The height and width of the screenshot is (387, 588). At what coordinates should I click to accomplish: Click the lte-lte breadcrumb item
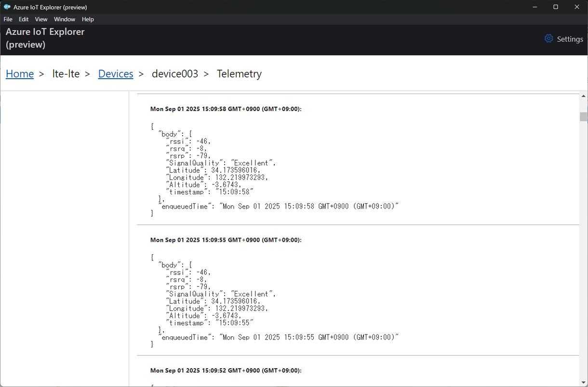(66, 74)
